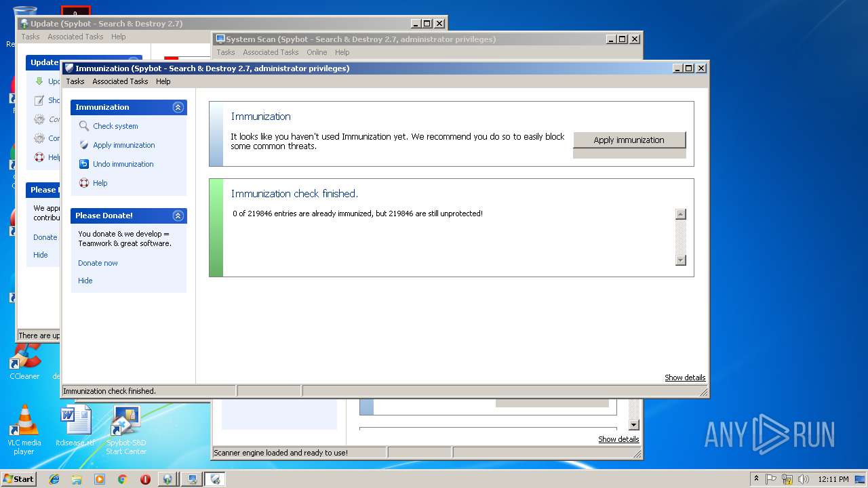This screenshot has height=488, width=868.
Task: Show hidden tray icons arrow
Action: point(756,479)
